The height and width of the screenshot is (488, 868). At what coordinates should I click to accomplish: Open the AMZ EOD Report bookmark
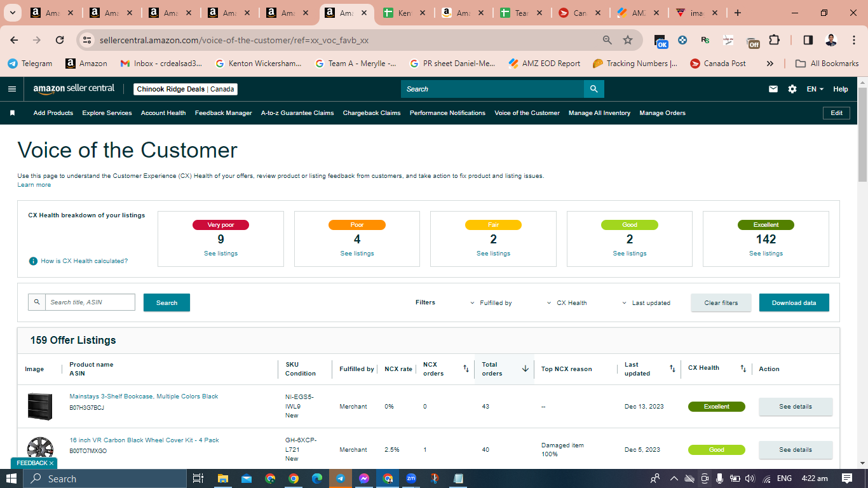tap(545, 64)
